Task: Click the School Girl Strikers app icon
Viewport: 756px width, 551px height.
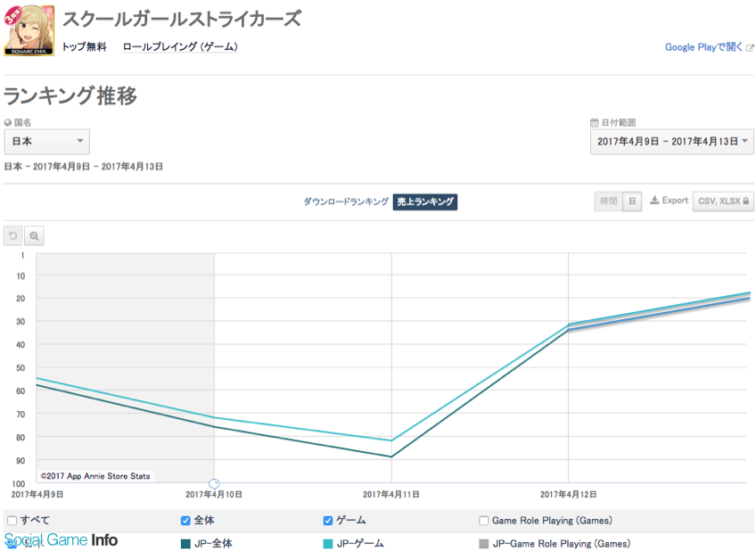Action: pos(29,30)
